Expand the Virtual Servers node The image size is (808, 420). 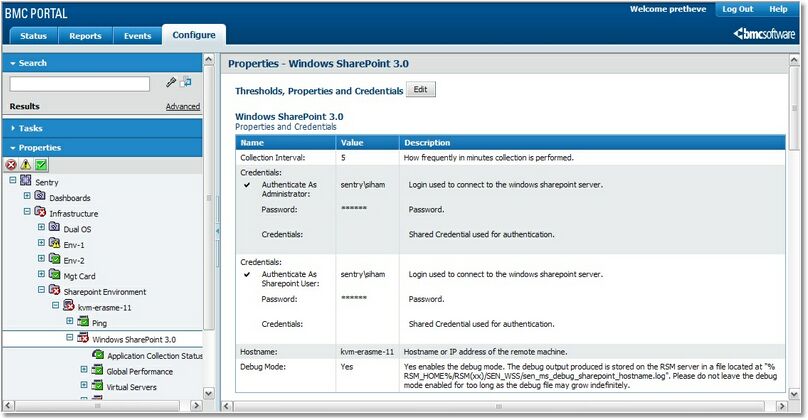pyautogui.click(x=84, y=385)
